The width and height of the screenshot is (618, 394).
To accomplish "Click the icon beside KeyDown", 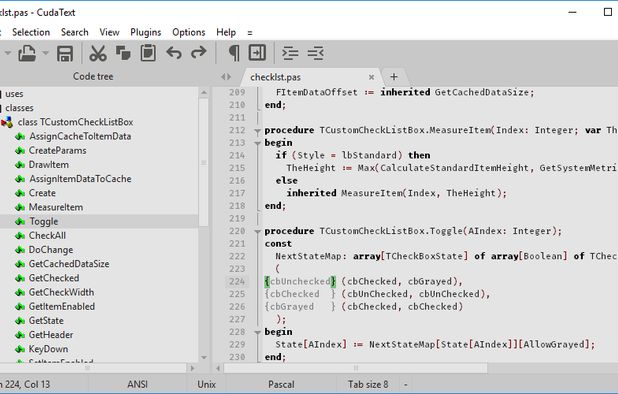I will tap(20, 349).
